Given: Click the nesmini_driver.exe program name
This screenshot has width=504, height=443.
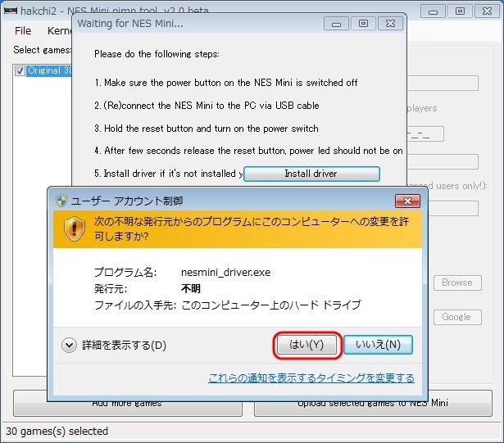Looking at the screenshot, I should click(225, 273).
